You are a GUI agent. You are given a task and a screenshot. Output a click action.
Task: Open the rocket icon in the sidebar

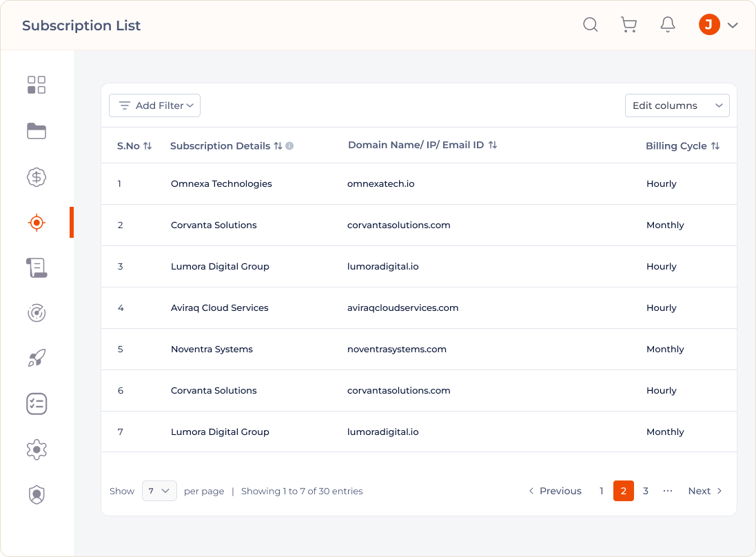coord(37,358)
